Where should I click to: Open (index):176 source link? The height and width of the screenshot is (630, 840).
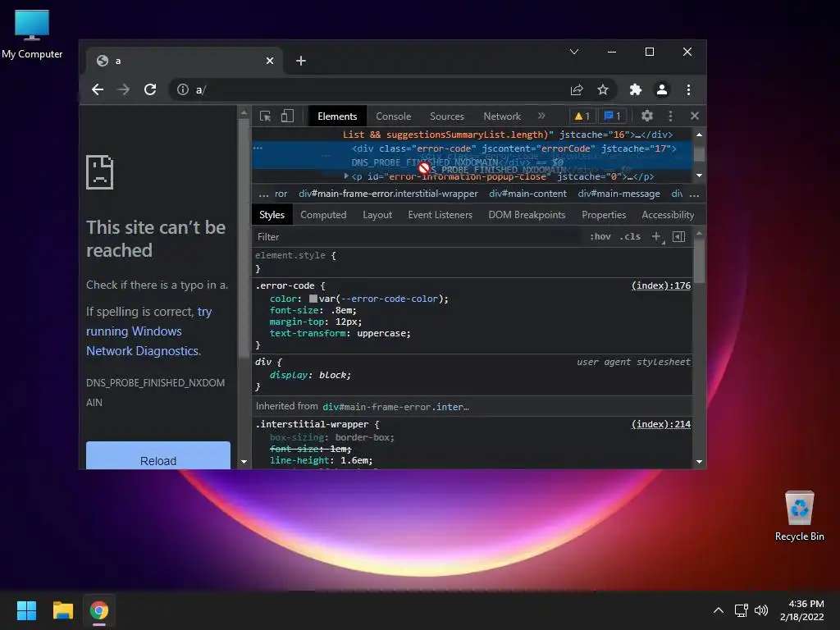pos(661,285)
